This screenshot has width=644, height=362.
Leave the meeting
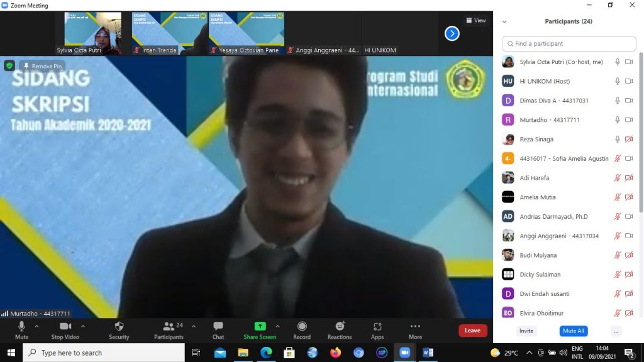pyautogui.click(x=473, y=331)
